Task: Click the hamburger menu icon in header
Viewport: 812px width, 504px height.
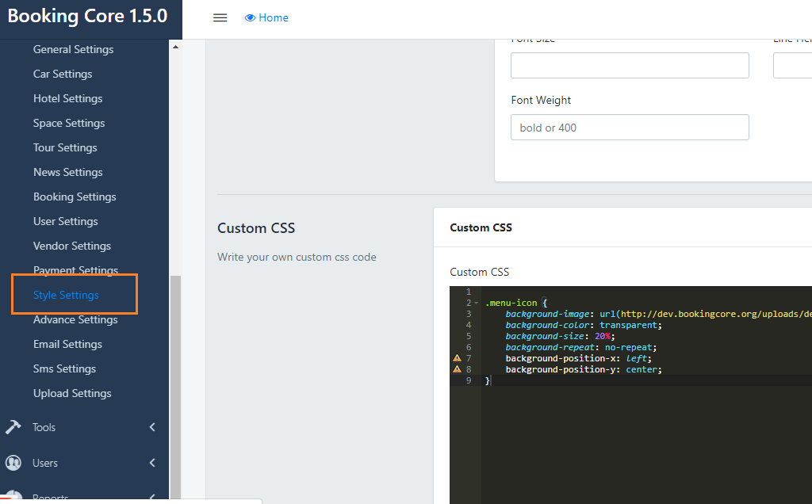Action: coord(220,18)
